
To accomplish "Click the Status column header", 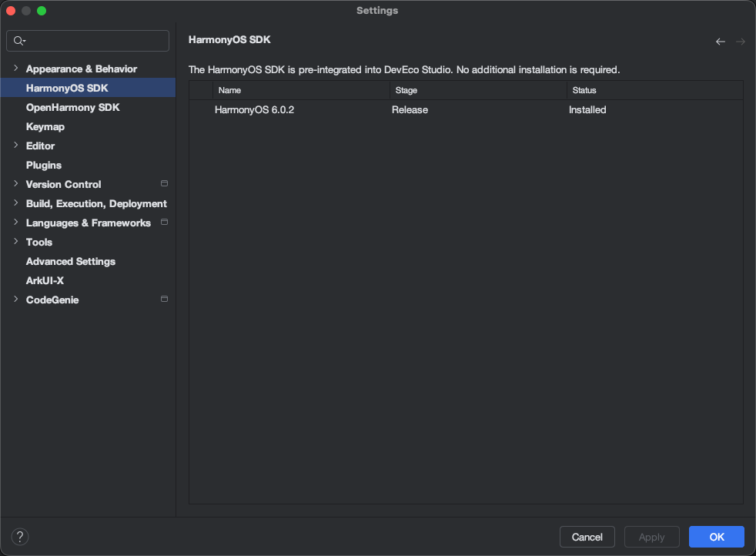I will pos(654,90).
